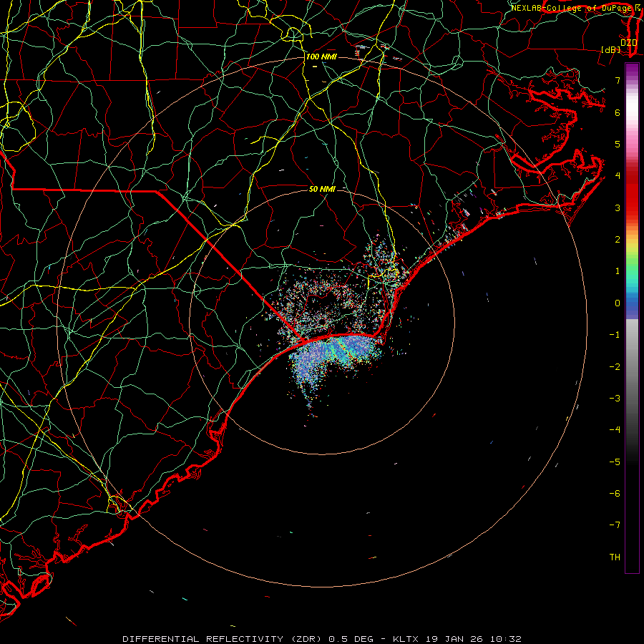Click the "19 JAN 26 10:32" timestamp

474,639
